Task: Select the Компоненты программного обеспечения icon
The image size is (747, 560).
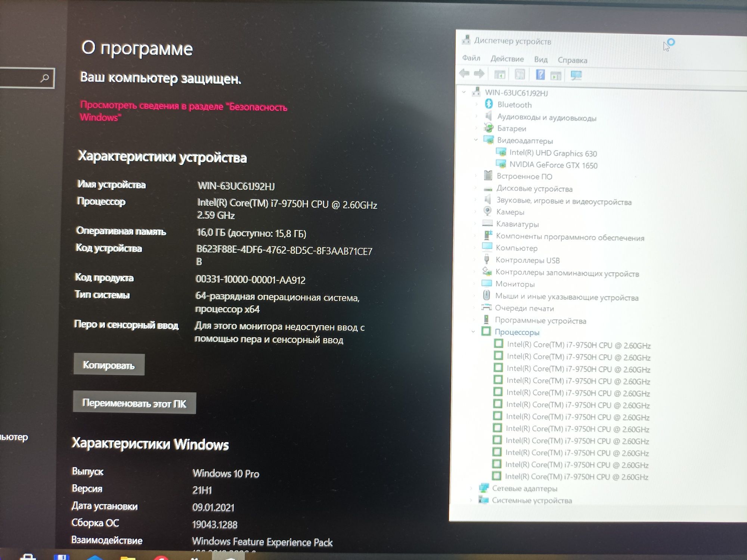Action: pyautogui.click(x=487, y=235)
